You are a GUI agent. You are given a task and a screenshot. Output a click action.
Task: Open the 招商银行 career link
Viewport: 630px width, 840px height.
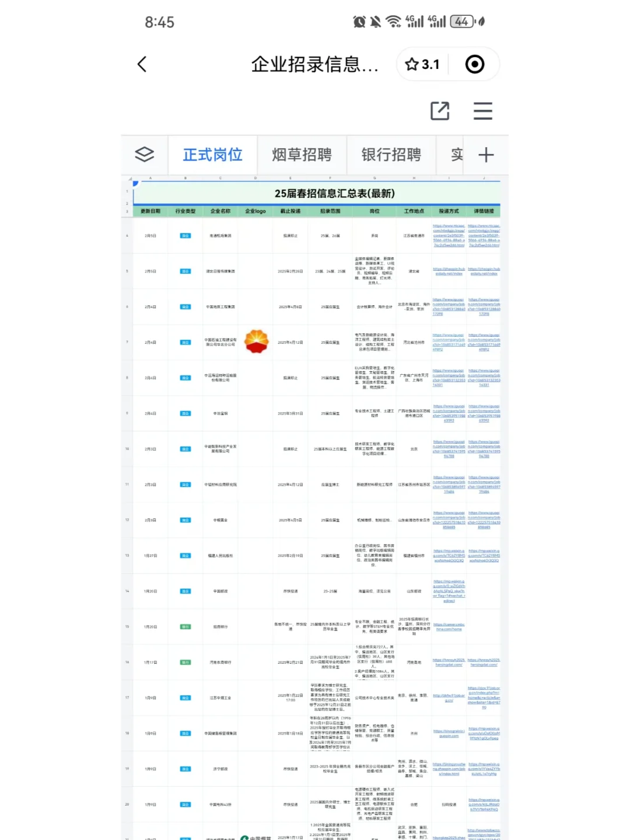coord(446,626)
